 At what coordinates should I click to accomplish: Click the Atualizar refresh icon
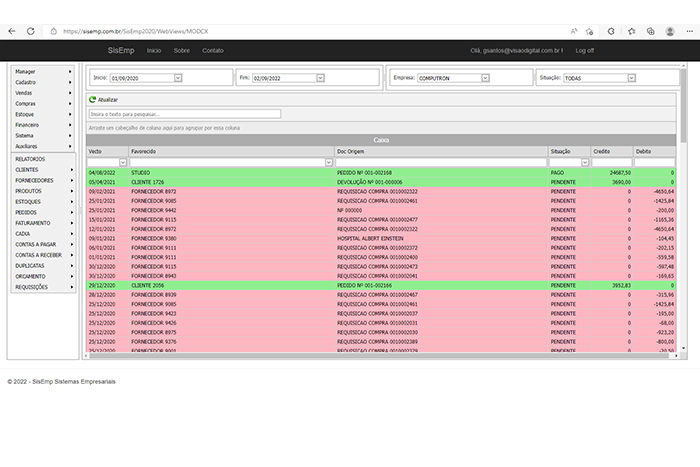pyautogui.click(x=92, y=100)
